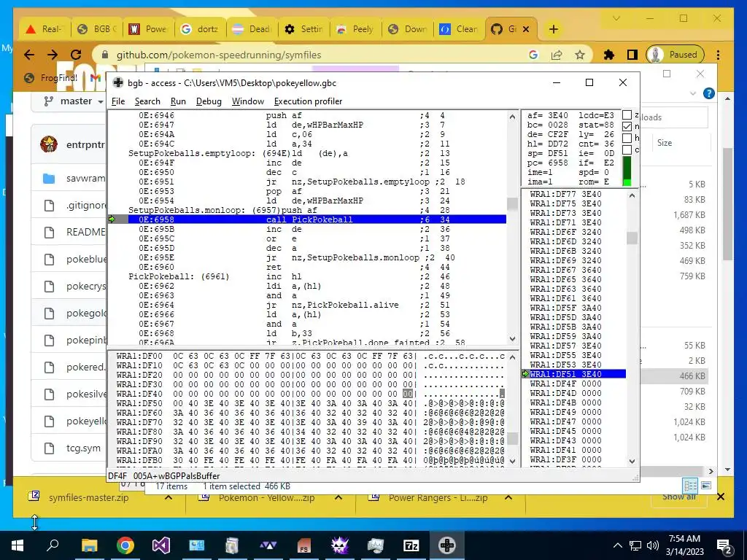
Task: Open the savwram folder on GitHub
Action: coord(86,178)
